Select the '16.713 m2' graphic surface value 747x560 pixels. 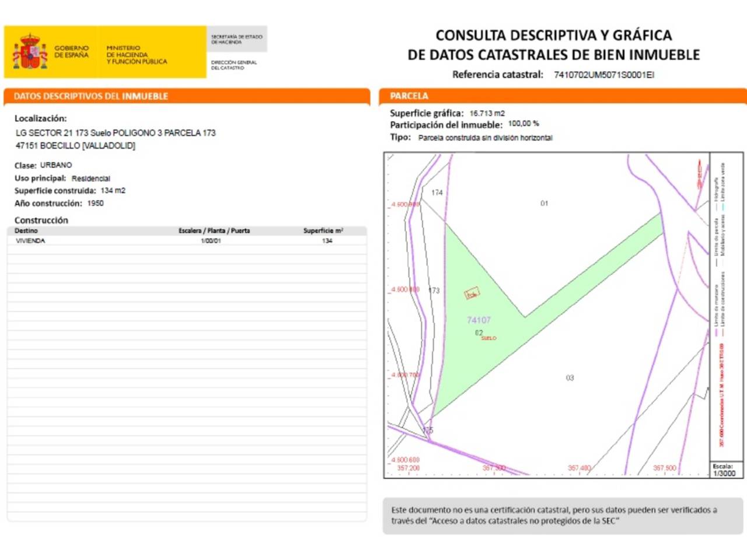click(487, 113)
